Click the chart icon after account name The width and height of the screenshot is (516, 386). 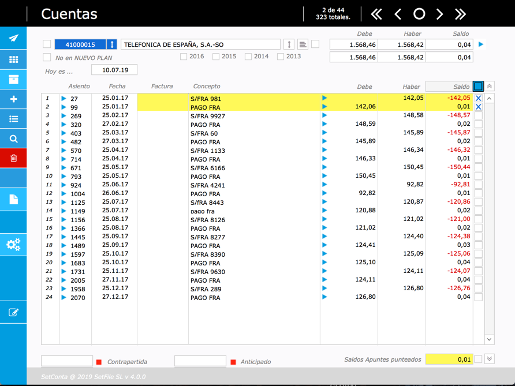click(303, 44)
